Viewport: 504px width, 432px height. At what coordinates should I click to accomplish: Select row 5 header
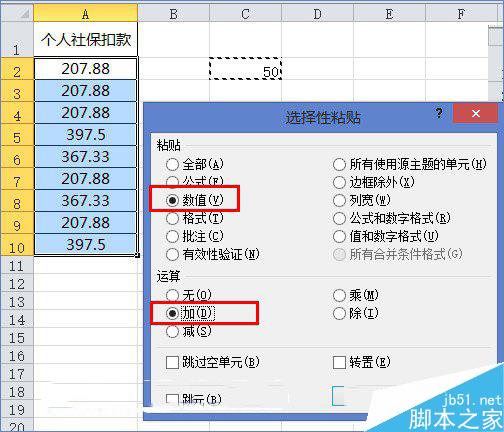(x=17, y=135)
